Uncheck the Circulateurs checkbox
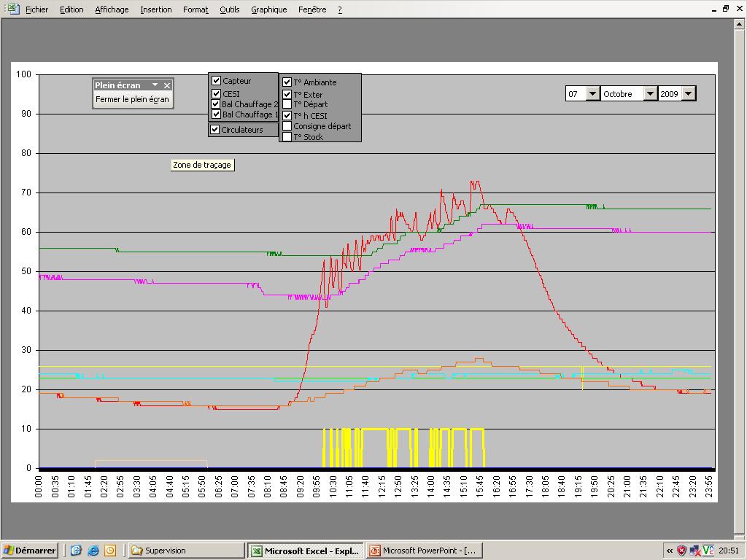Image resolution: width=747 pixels, height=560 pixels. click(215, 129)
